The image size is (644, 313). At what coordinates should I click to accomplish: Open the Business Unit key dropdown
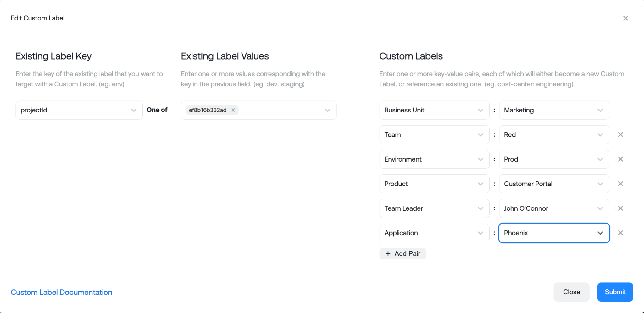click(480, 110)
